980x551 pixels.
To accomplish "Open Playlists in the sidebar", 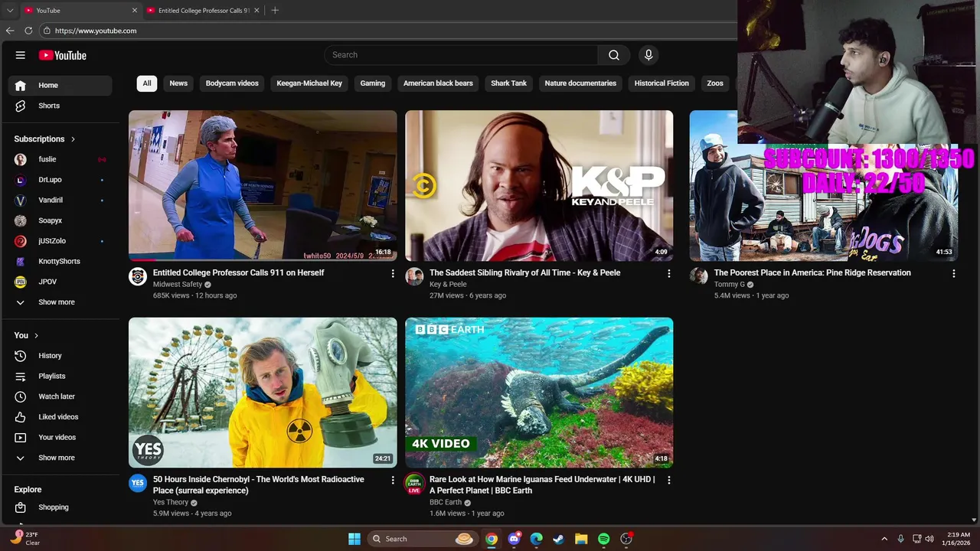I will (x=60, y=377).
